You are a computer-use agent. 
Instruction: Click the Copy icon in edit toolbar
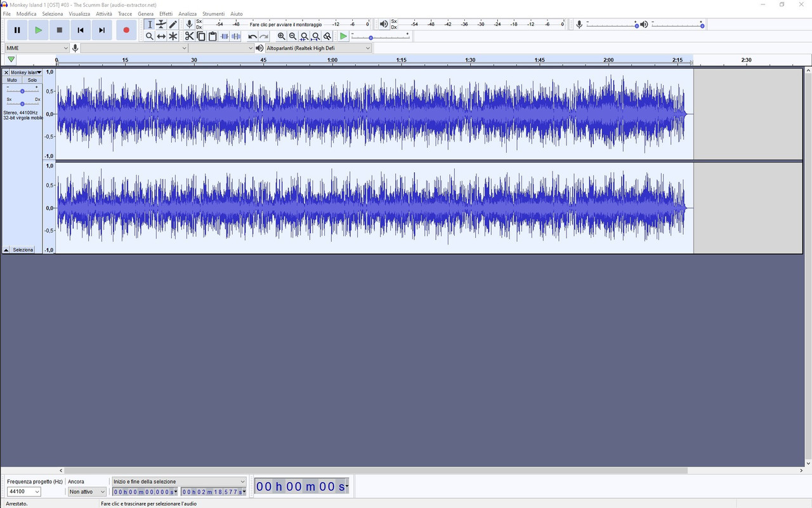(201, 36)
